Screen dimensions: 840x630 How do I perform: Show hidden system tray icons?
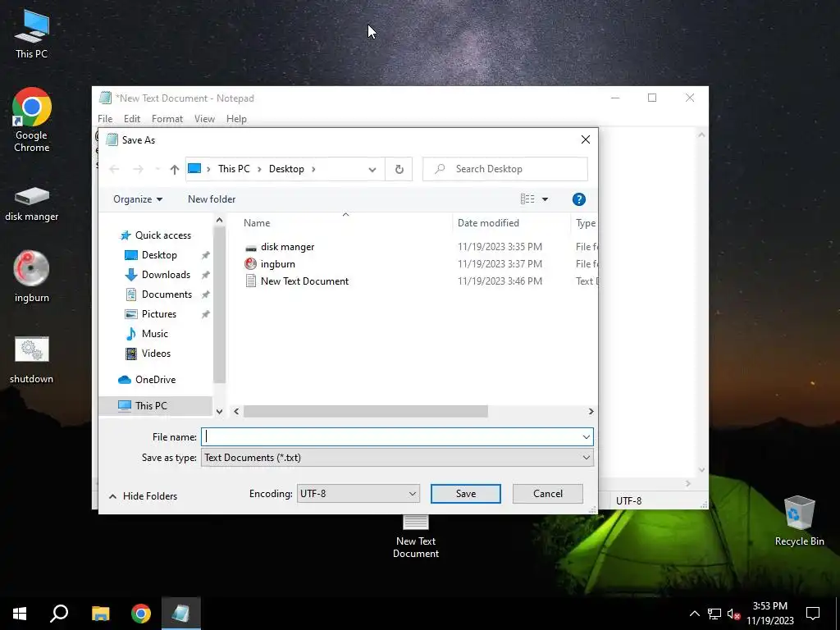click(694, 614)
